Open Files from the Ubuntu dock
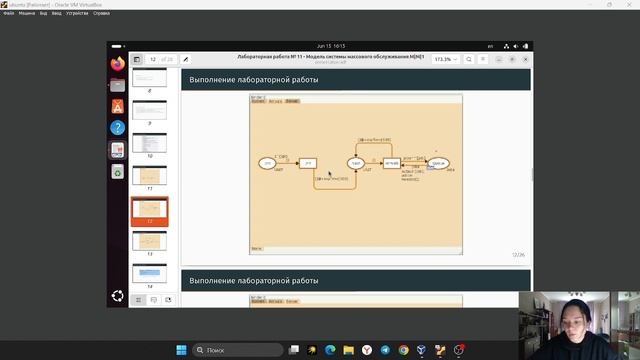 click(x=118, y=85)
